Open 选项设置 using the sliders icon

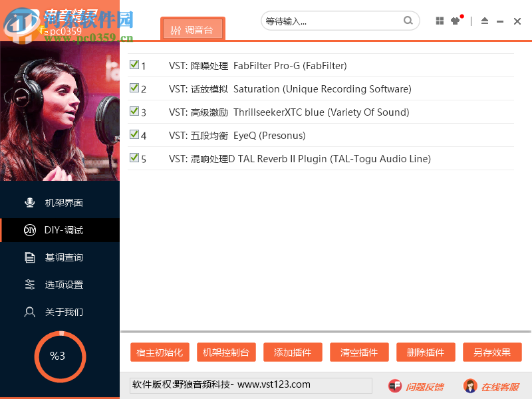tap(29, 284)
